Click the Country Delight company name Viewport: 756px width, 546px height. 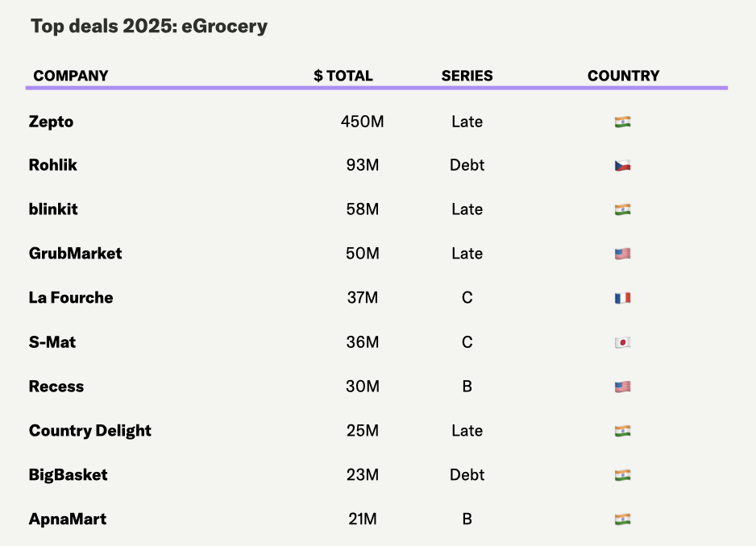(x=90, y=431)
